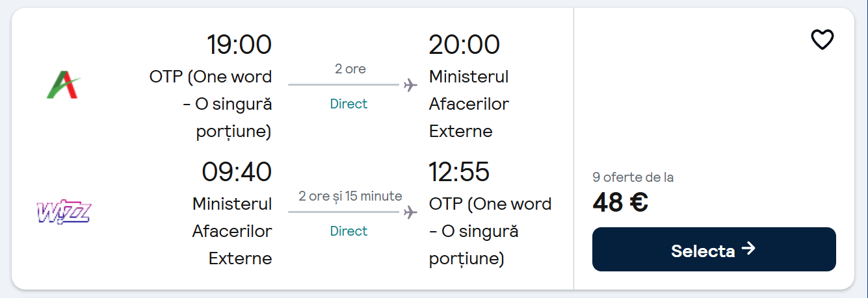Click the outbound flight 'Direct' label

(x=349, y=104)
